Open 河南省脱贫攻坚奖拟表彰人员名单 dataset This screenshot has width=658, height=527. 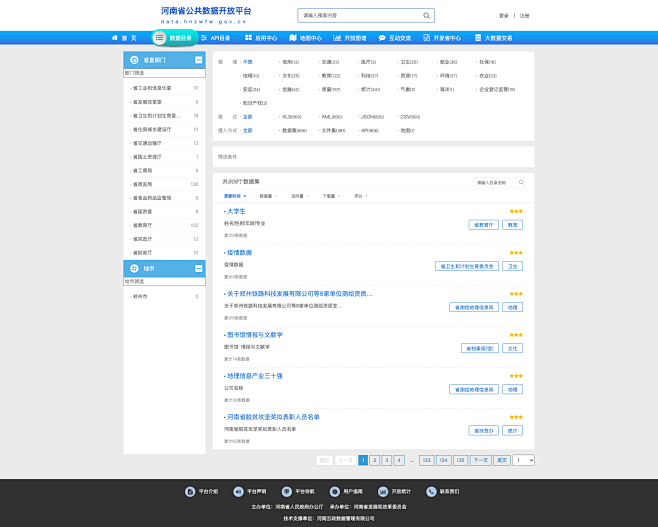point(273,417)
